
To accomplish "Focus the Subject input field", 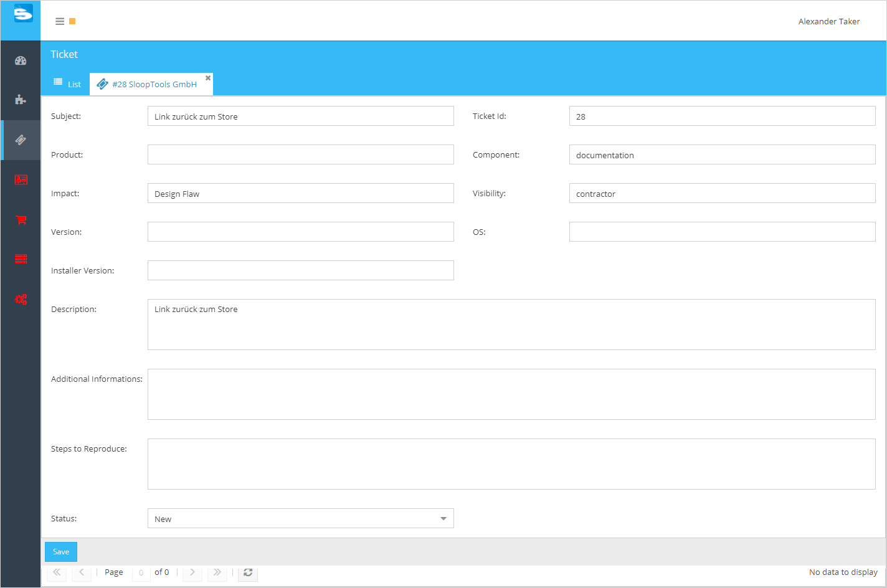I will click(301, 116).
